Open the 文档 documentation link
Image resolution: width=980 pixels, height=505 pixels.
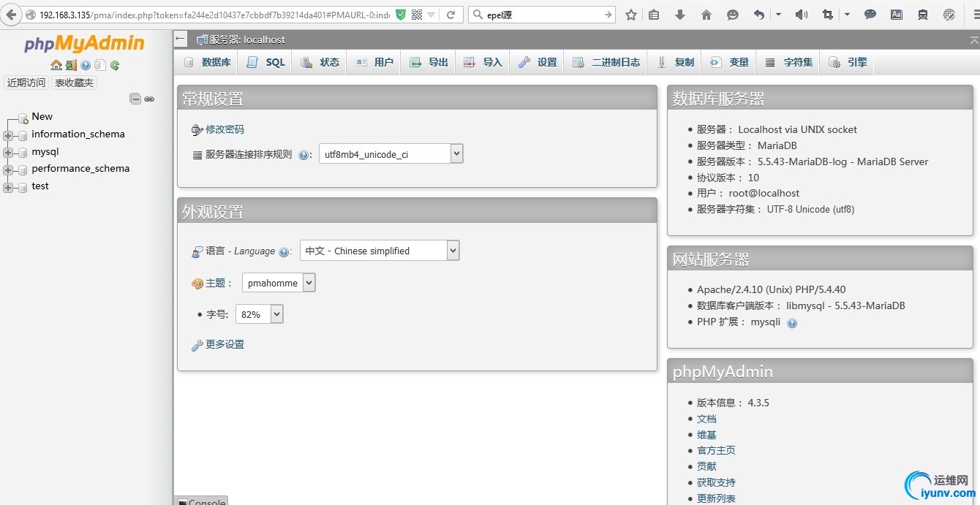[x=706, y=419]
